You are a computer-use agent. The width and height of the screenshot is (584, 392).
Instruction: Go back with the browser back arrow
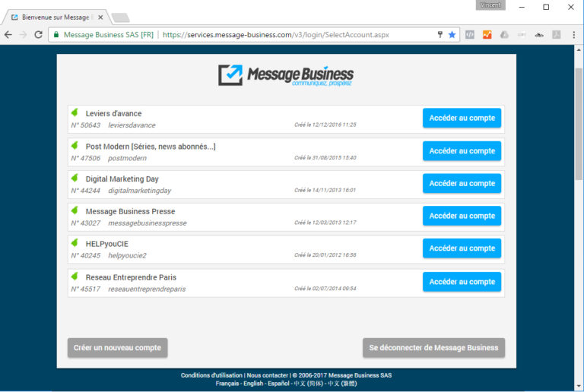(x=8, y=35)
